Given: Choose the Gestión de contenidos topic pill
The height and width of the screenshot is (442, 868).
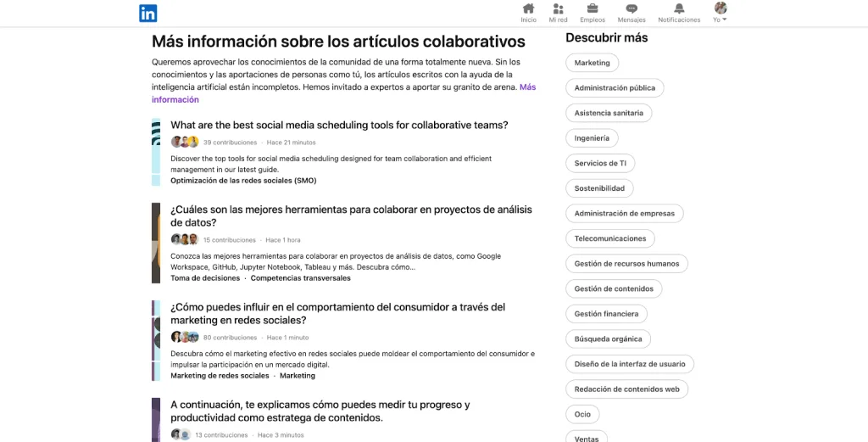Looking at the screenshot, I should pos(614,288).
